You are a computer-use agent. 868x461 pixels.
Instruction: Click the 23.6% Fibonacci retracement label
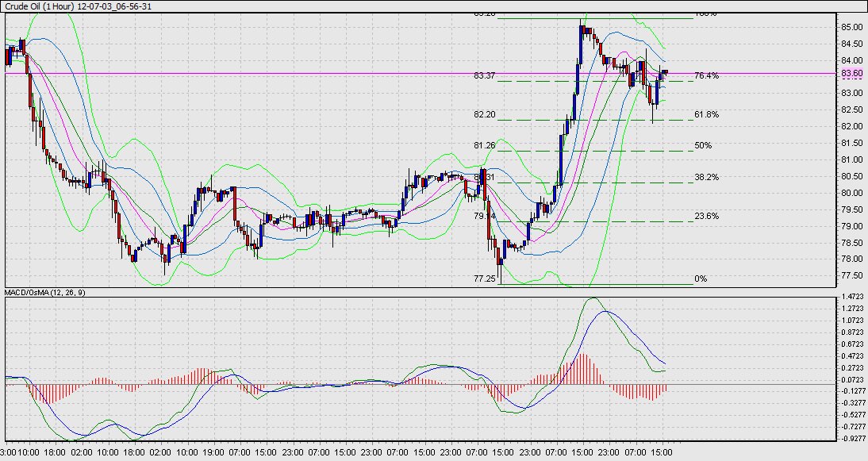(706, 216)
